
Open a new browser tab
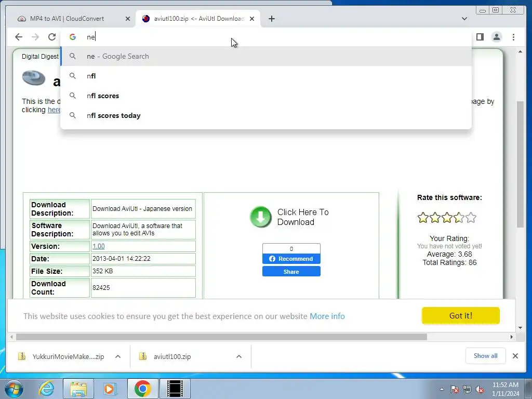coord(271,19)
